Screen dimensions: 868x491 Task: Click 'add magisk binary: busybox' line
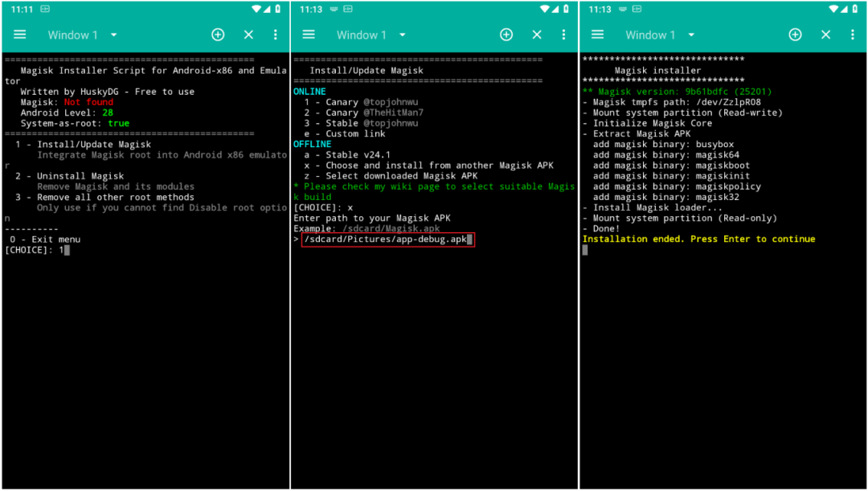[x=664, y=144]
